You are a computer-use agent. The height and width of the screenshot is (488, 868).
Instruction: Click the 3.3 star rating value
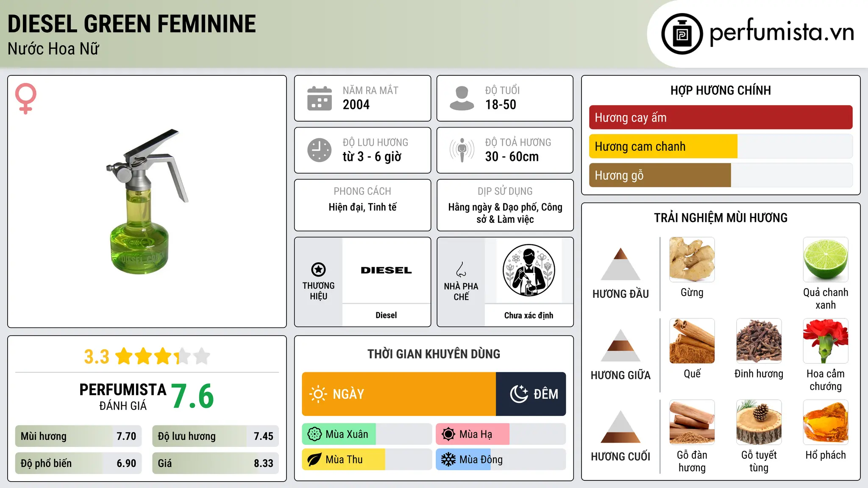(97, 357)
